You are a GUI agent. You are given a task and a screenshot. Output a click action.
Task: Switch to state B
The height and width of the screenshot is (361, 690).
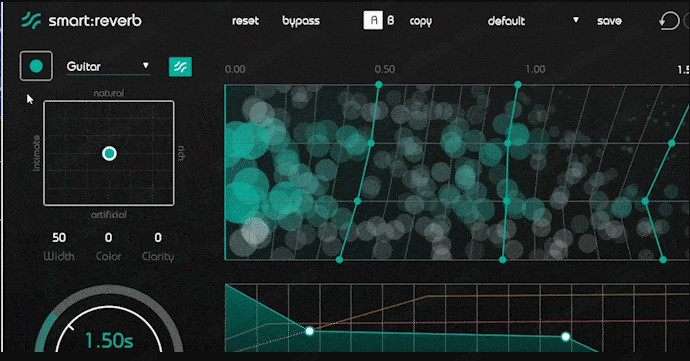click(x=391, y=20)
